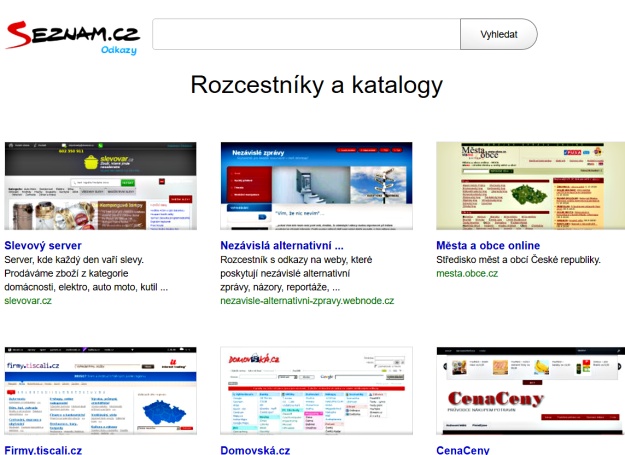Click the Rozcestníky a katalogy heading
The image size is (625, 455).
point(316,85)
